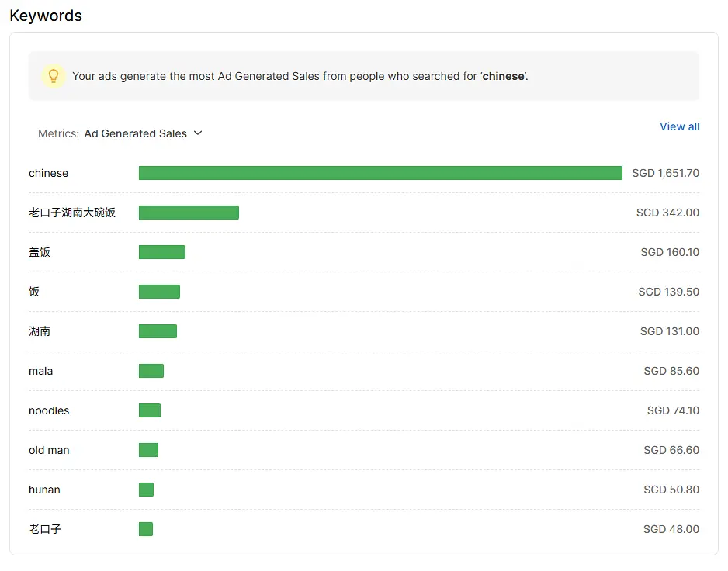Image resolution: width=728 pixels, height=571 pixels.
Task: Click the 老口子湖南大碗饭 keyword label
Action: pyautogui.click(x=72, y=213)
